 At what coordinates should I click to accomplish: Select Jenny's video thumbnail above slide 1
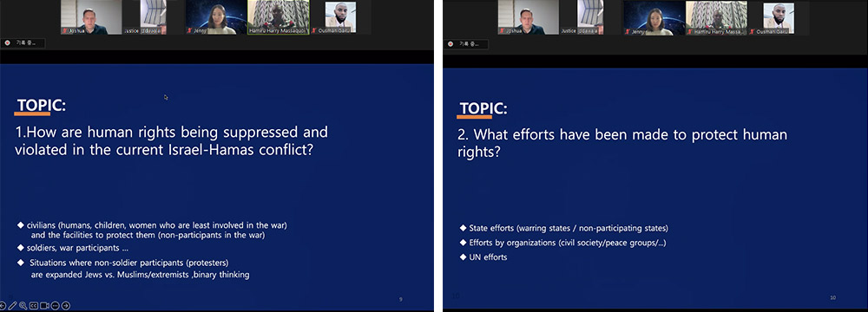pyautogui.click(x=215, y=17)
